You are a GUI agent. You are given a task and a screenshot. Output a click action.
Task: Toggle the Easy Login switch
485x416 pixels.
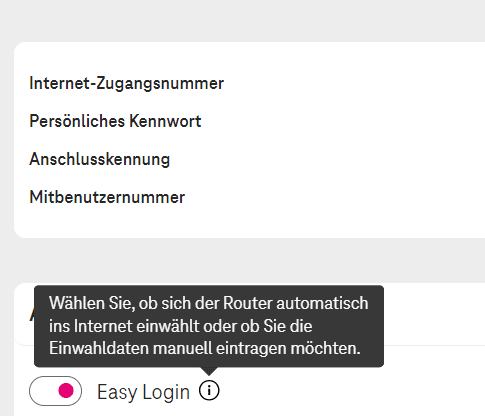(55, 391)
